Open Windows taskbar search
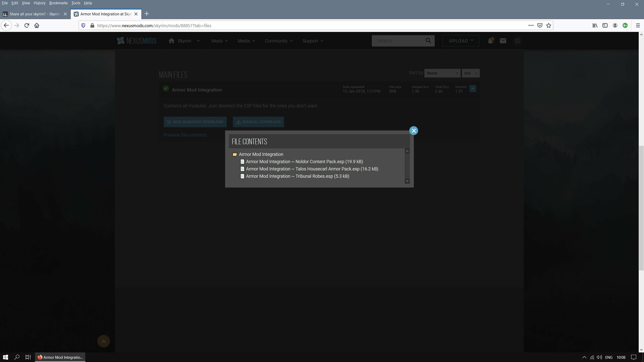The image size is (644, 362). coord(17,357)
